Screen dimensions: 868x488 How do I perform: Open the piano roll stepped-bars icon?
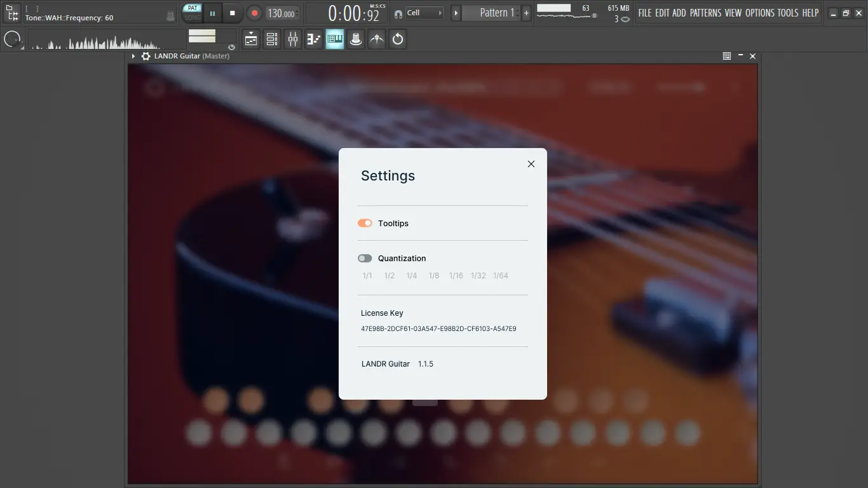tap(314, 39)
